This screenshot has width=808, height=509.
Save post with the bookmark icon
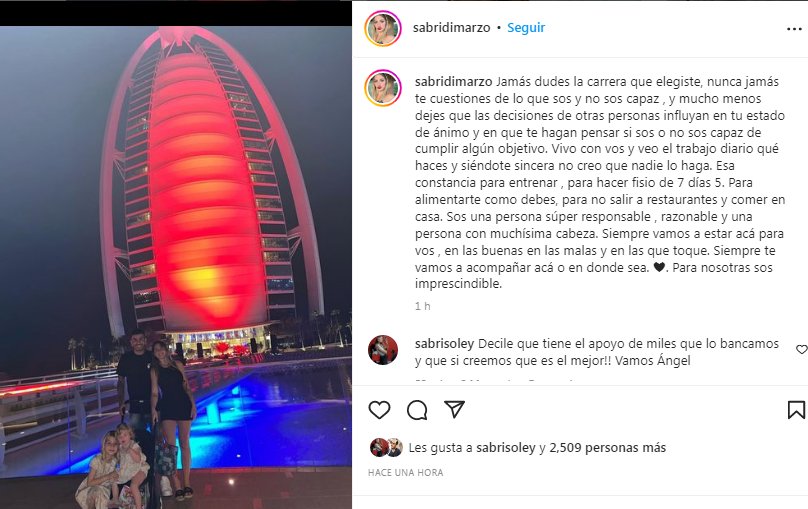(796, 410)
